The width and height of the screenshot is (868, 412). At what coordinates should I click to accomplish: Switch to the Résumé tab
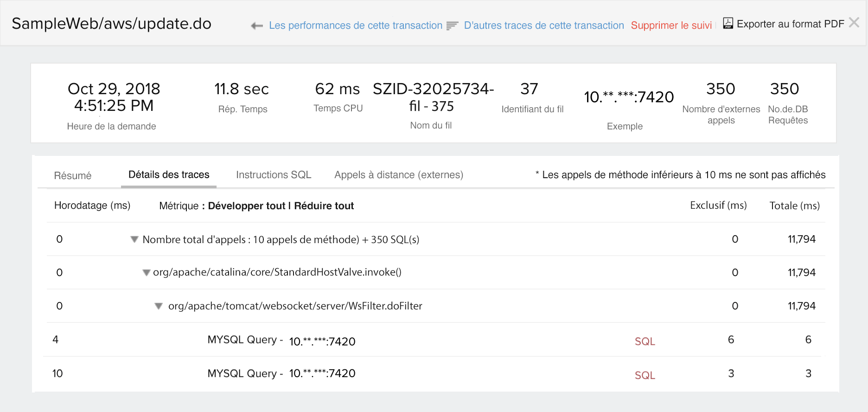point(73,176)
